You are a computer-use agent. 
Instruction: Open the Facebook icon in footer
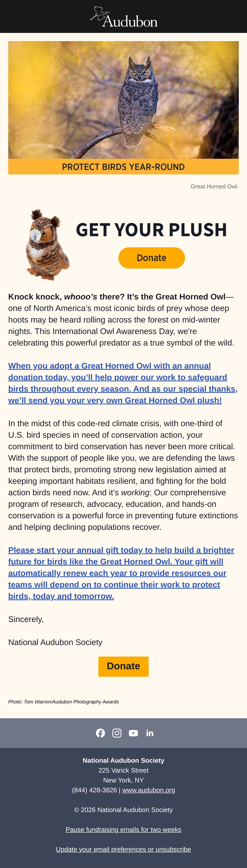click(100, 733)
